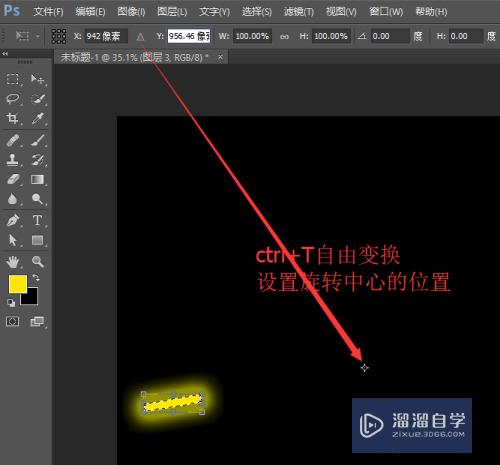
Task: Open the 选择(S) menu
Action: click(x=257, y=12)
